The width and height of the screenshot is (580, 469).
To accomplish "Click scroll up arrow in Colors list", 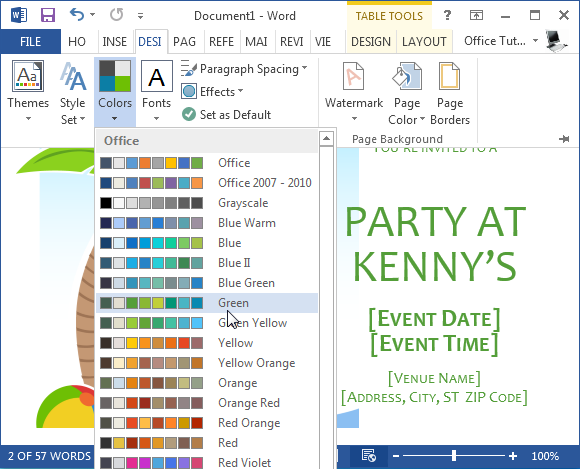I will point(326,139).
